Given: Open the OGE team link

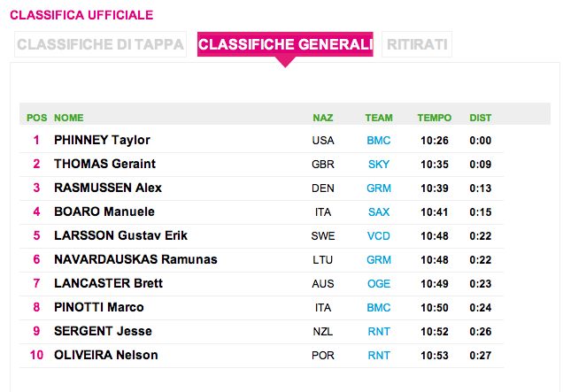Looking at the screenshot, I should [x=378, y=284].
